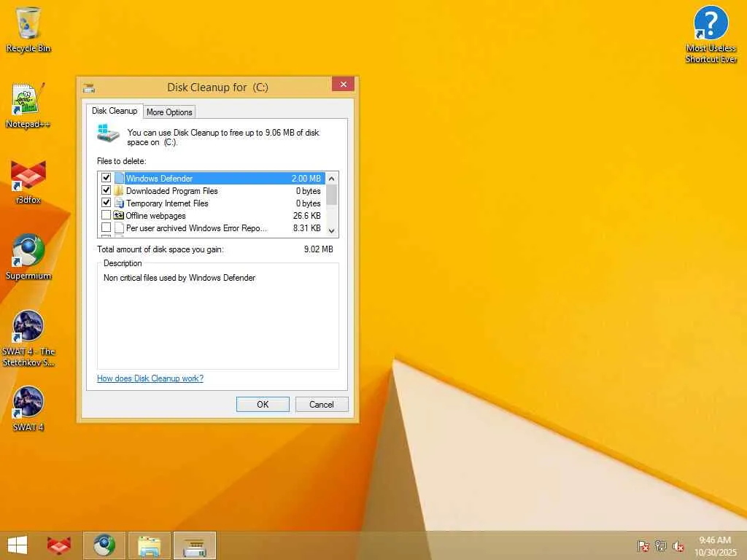Image resolution: width=747 pixels, height=560 pixels.
Task: Select the Offline webpages row text
Action: [x=155, y=216]
